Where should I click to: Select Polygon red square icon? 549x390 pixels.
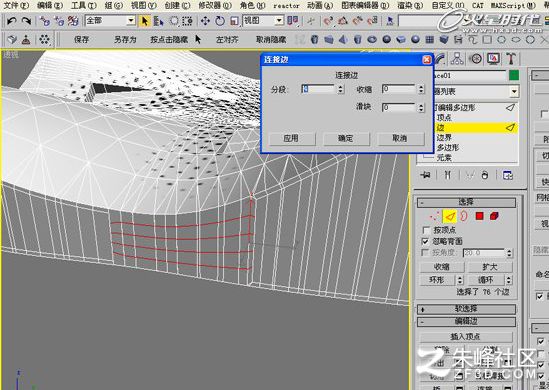479,216
